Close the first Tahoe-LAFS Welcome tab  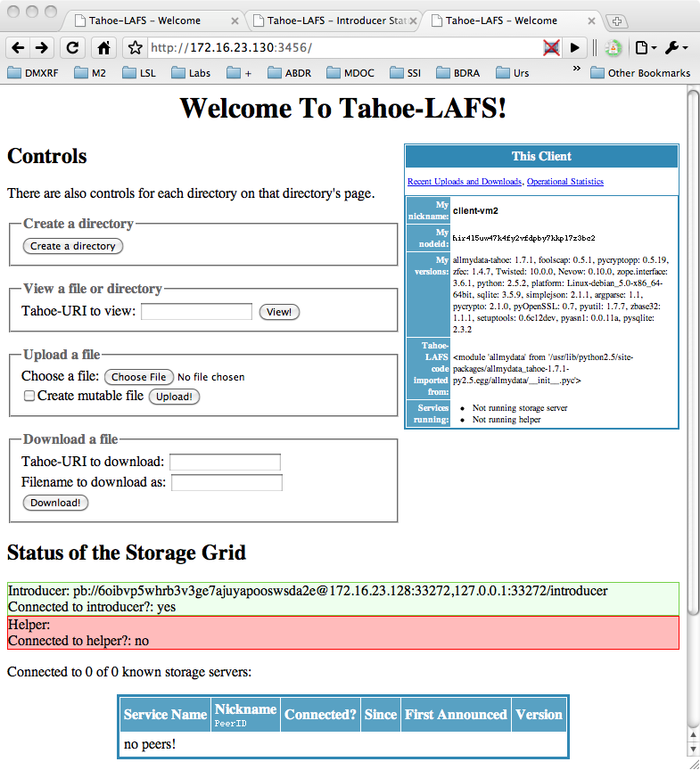point(235,21)
